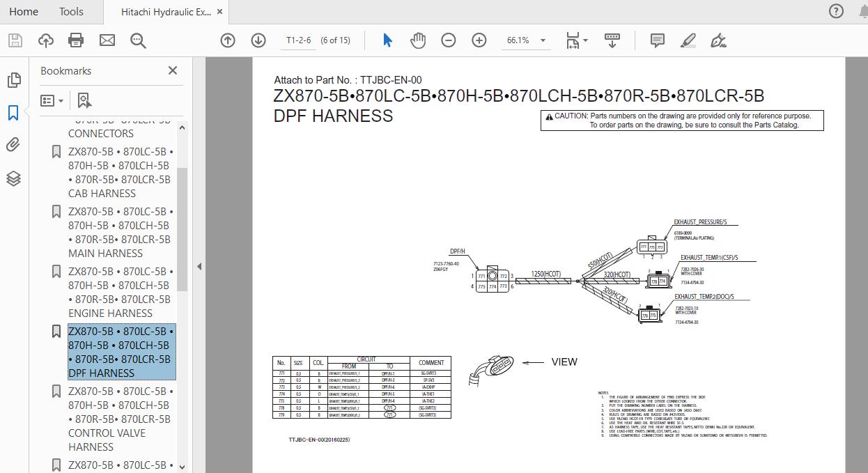Click the EXHAUST_TEMP.2(DOC)/S label
This screenshot has height=473, width=868.
point(704,297)
